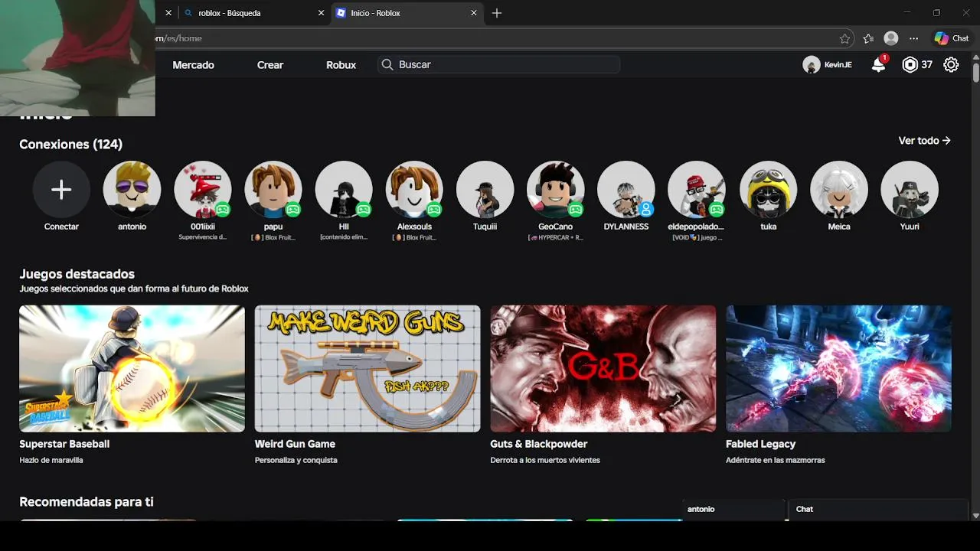
Task: Open the Guts & Blackpowder thumbnail
Action: (x=603, y=369)
